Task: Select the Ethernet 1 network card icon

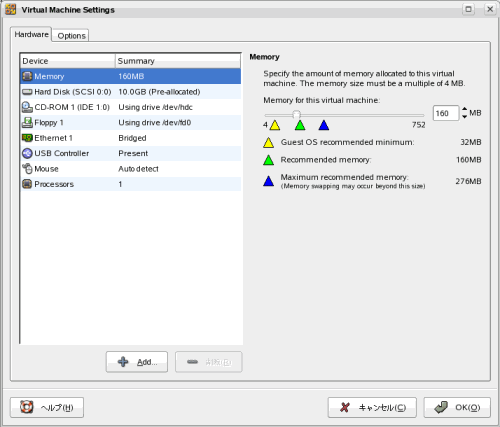Action: coord(27,138)
